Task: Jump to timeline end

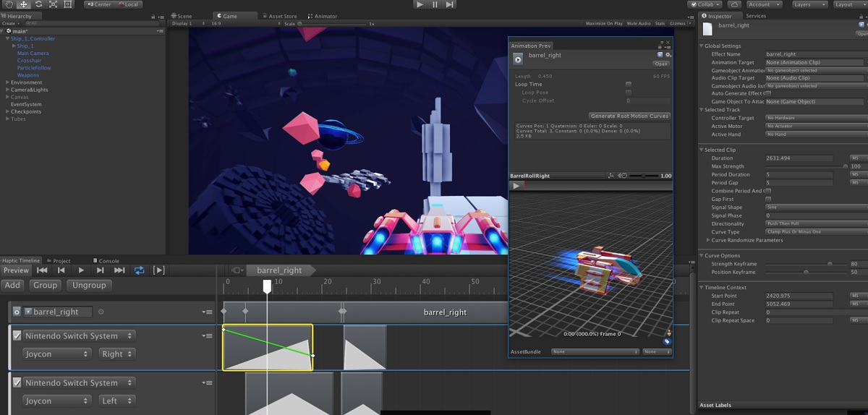Action: tap(119, 270)
